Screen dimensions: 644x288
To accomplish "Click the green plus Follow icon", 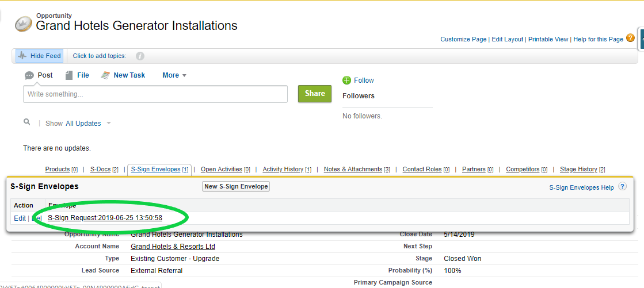I will pyautogui.click(x=346, y=80).
